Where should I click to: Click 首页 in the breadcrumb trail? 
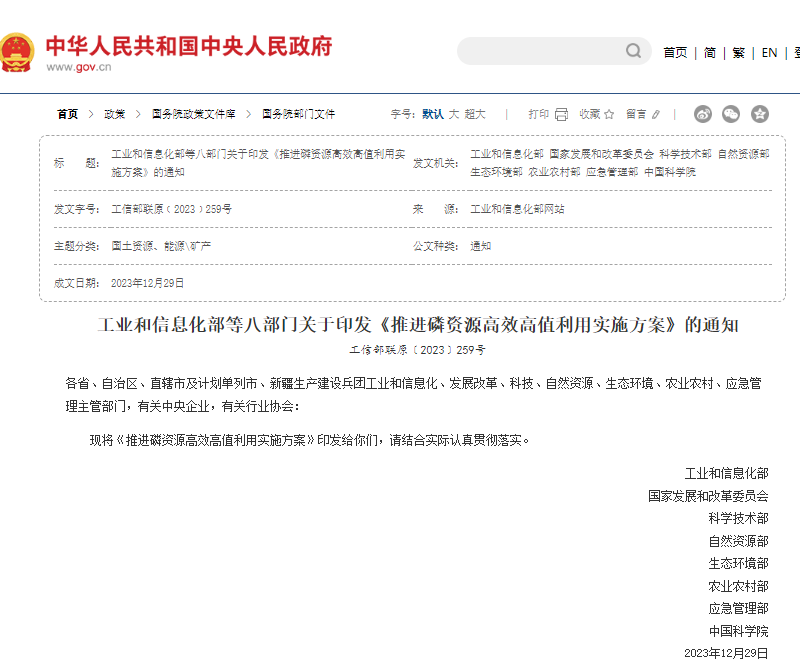(x=67, y=114)
